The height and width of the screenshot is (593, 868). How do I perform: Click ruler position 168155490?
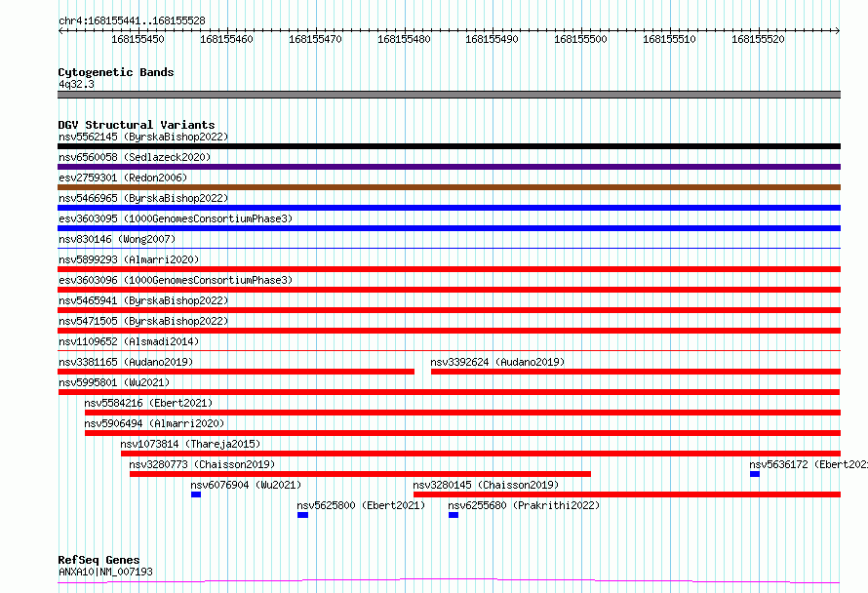pyautogui.click(x=493, y=39)
